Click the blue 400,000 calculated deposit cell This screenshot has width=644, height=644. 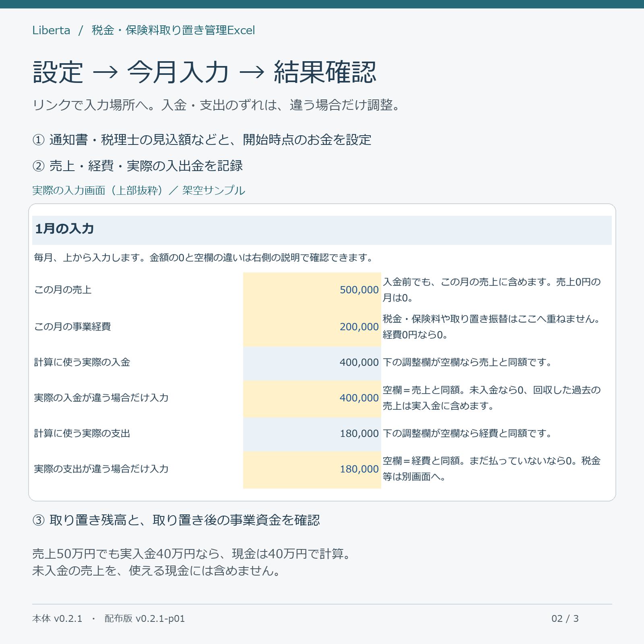312,363
